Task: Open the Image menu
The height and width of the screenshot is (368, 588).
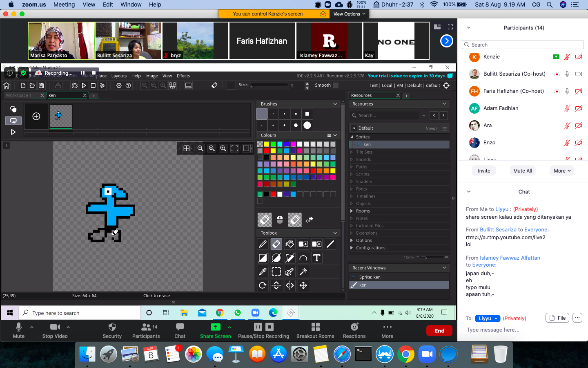Action: coord(151,76)
